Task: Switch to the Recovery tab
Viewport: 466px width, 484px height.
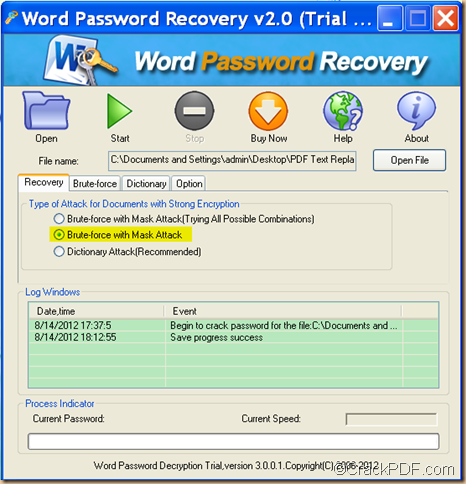Action: tap(44, 182)
